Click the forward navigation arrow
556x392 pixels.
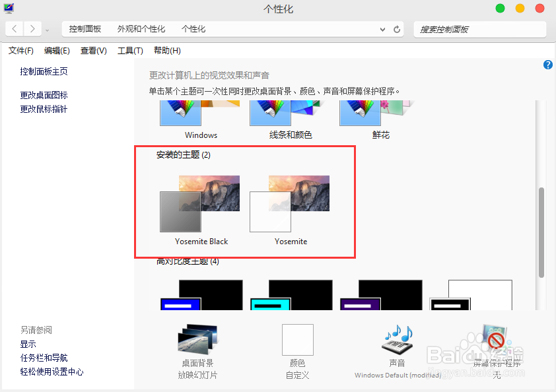32,29
